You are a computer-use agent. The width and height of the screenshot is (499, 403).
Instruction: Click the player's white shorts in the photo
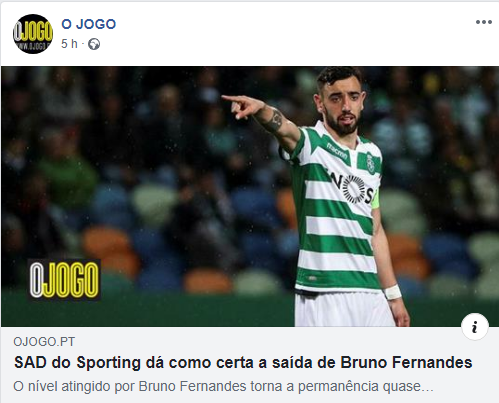pyautogui.click(x=343, y=309)
